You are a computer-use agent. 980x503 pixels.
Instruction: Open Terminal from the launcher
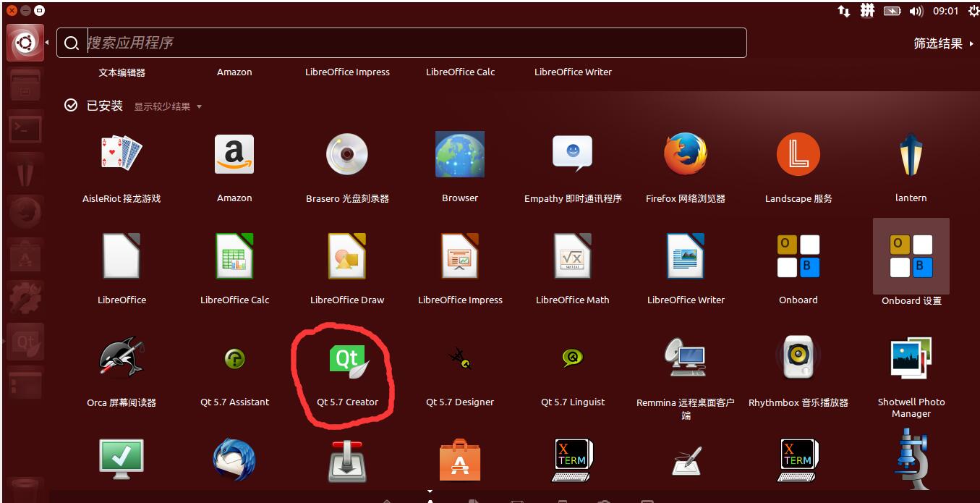[x=25, y=130]
